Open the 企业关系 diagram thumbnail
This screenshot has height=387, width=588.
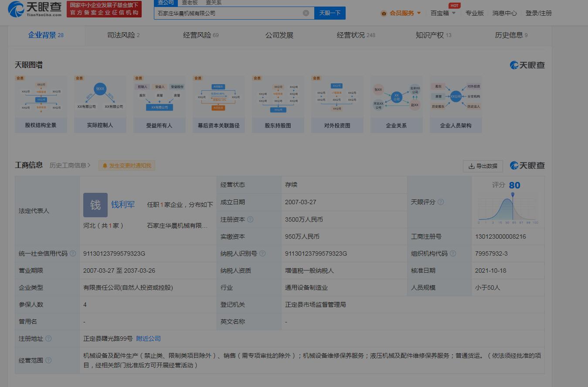(396, 104)
